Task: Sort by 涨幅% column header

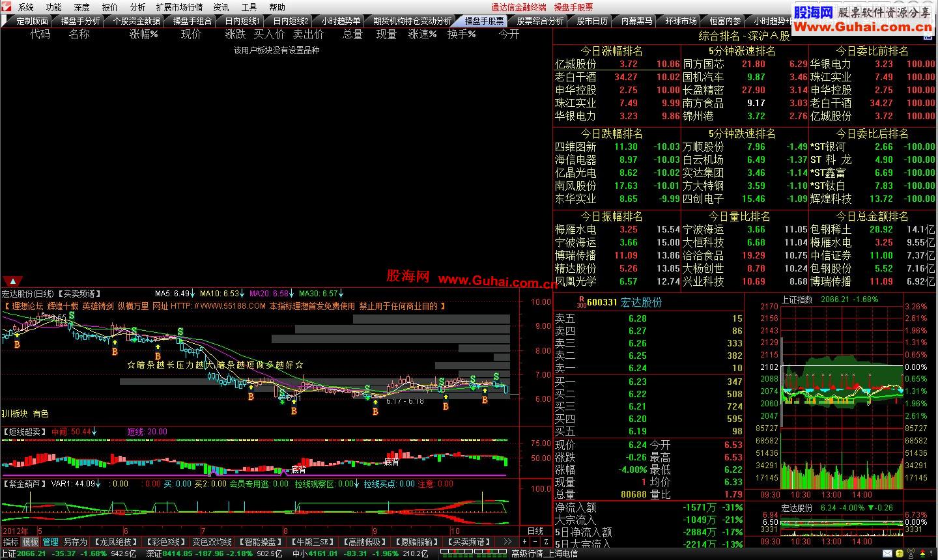Action: point(144,35)
